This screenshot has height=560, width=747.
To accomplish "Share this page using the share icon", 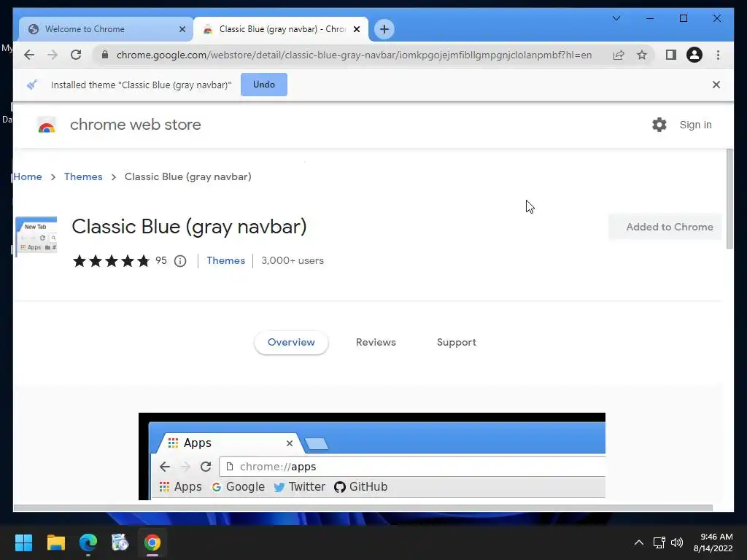I will coord(619,55).
